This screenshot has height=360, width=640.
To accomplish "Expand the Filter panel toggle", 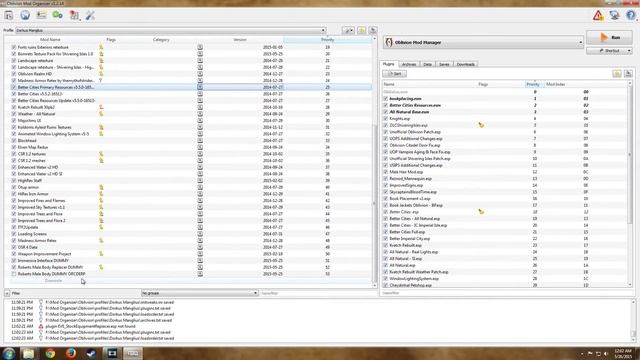I will pyautogui.click(x=7, y=293).
